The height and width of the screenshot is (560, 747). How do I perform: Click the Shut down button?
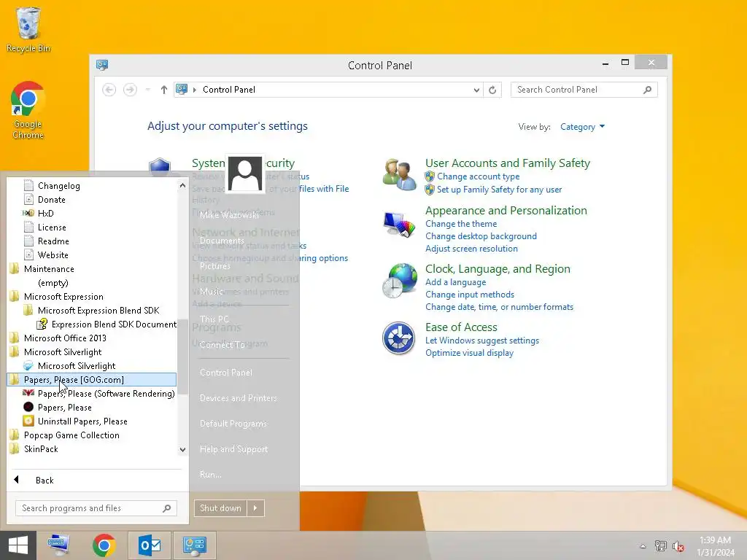(220, 508)
